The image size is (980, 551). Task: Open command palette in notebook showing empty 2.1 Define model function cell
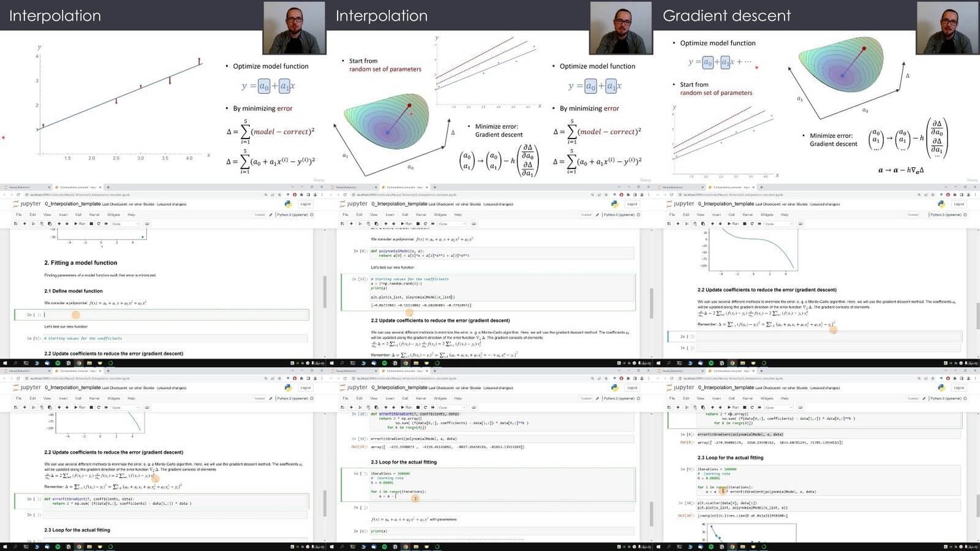[147, 224]
